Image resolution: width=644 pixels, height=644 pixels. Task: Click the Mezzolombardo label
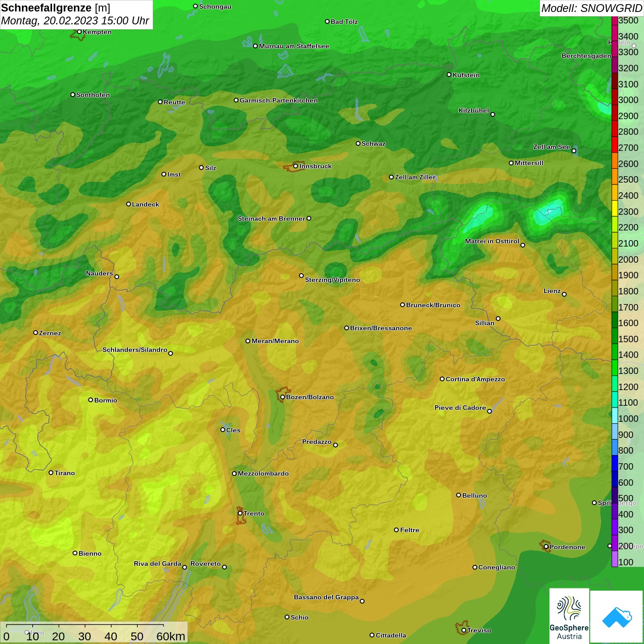click(x=263, y=473)
